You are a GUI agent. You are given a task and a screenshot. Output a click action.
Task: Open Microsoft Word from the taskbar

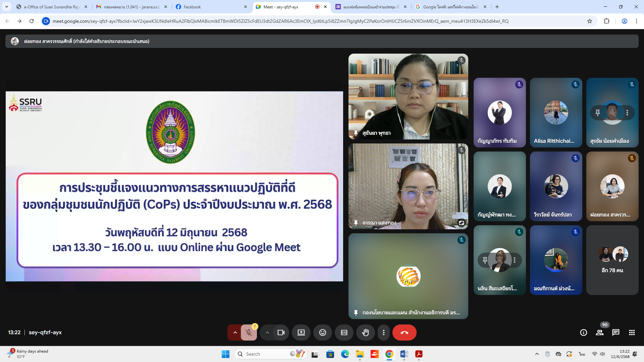(404, 354)
